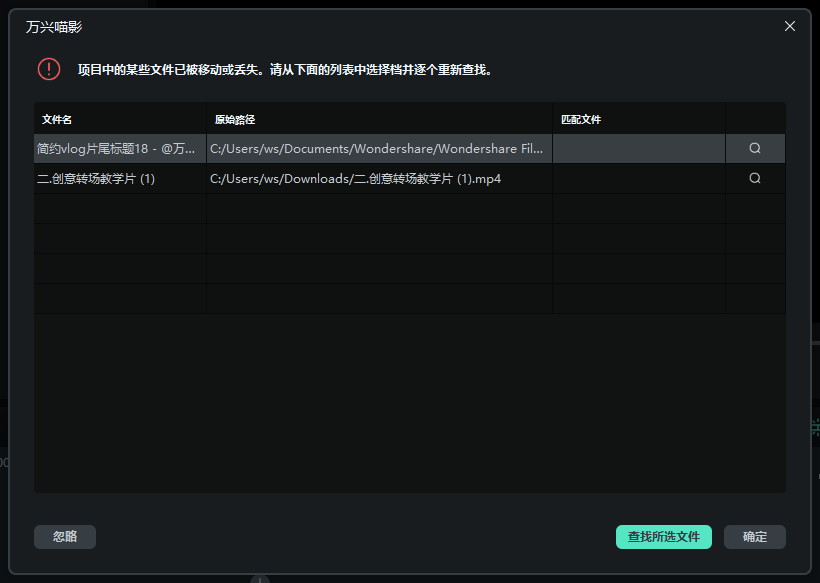Image resolution: width=820 pixels, height=583 pixels.
Task: Click the red warning exclamation icon
Action: [49, 69]
